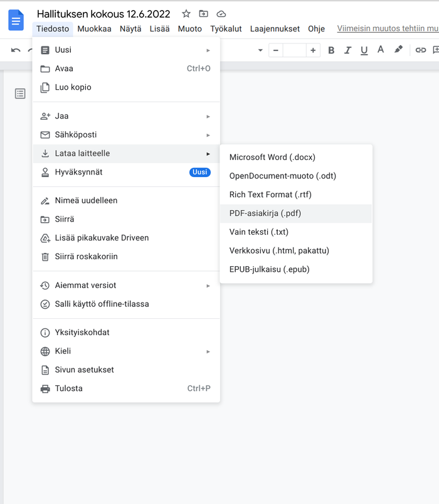The image size is (439, 504).
Task: Expand the Uusi submenu
Action: coord(126,50)
